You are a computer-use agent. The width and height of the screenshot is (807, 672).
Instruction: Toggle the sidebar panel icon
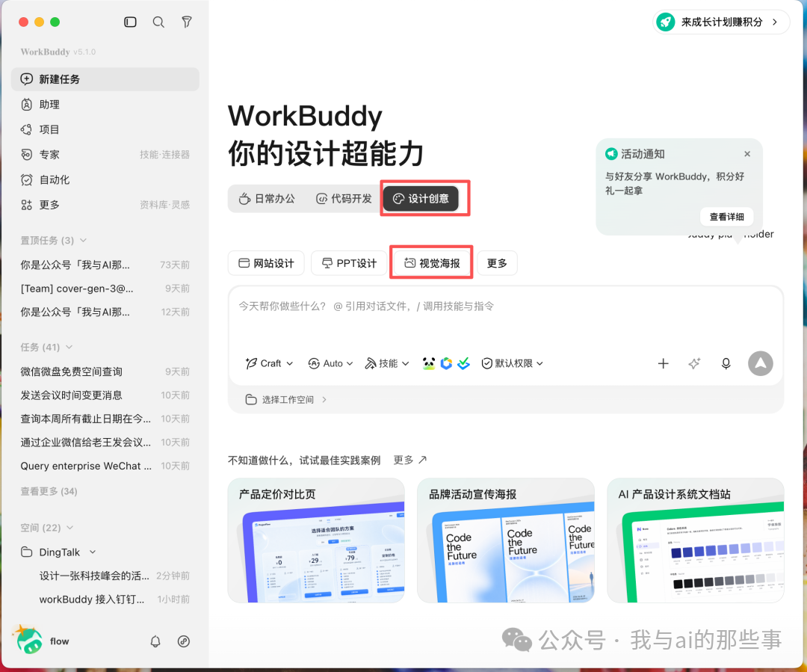130,22
